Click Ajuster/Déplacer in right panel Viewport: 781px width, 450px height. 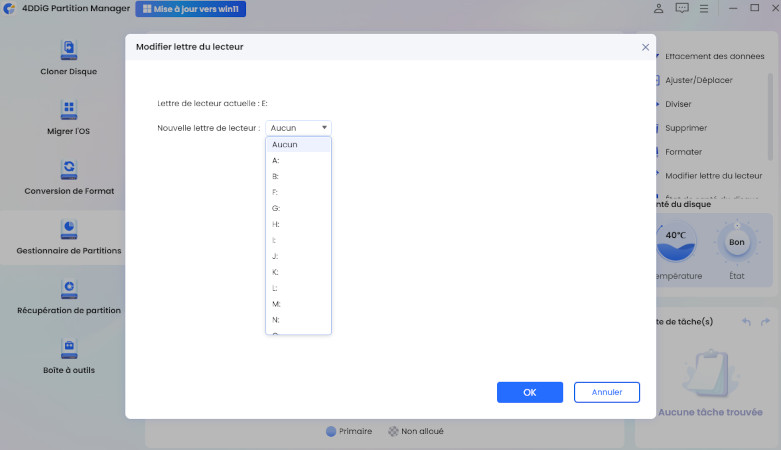[698, 80]
